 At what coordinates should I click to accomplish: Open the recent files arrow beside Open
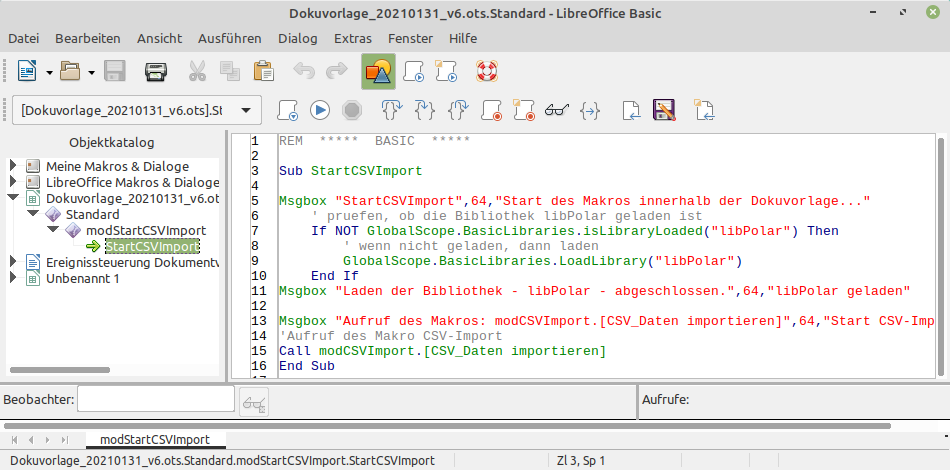[91, 73]
